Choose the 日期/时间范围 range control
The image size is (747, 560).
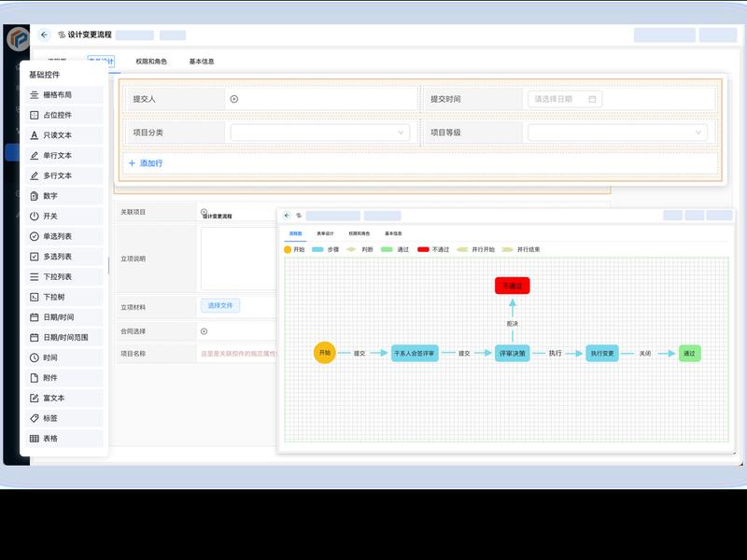coord(63,338)
